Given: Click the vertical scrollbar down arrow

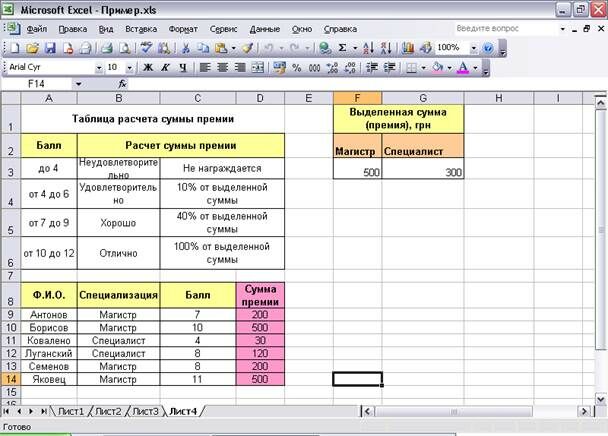Looking at the screenshot, I should tap(601, 399).
